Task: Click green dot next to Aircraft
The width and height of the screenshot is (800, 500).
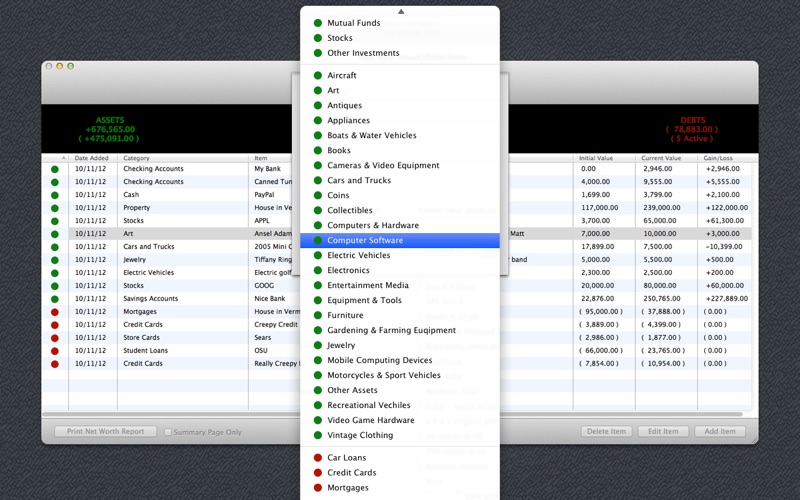Action: pos(318,75)
